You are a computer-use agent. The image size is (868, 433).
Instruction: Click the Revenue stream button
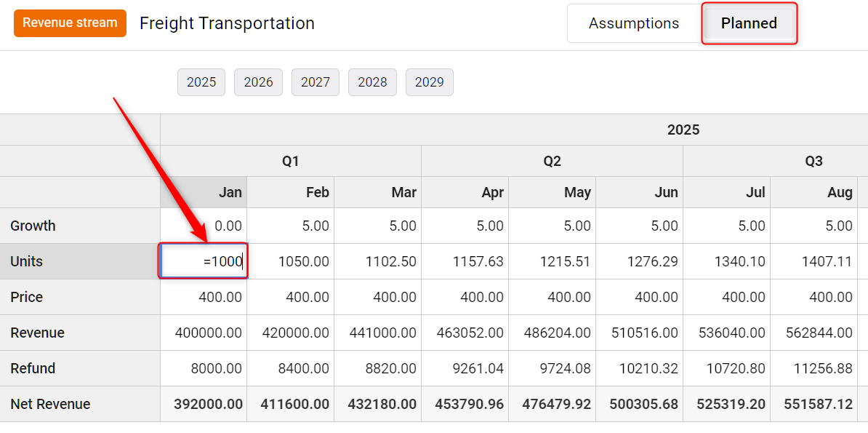tap(70, 23)
